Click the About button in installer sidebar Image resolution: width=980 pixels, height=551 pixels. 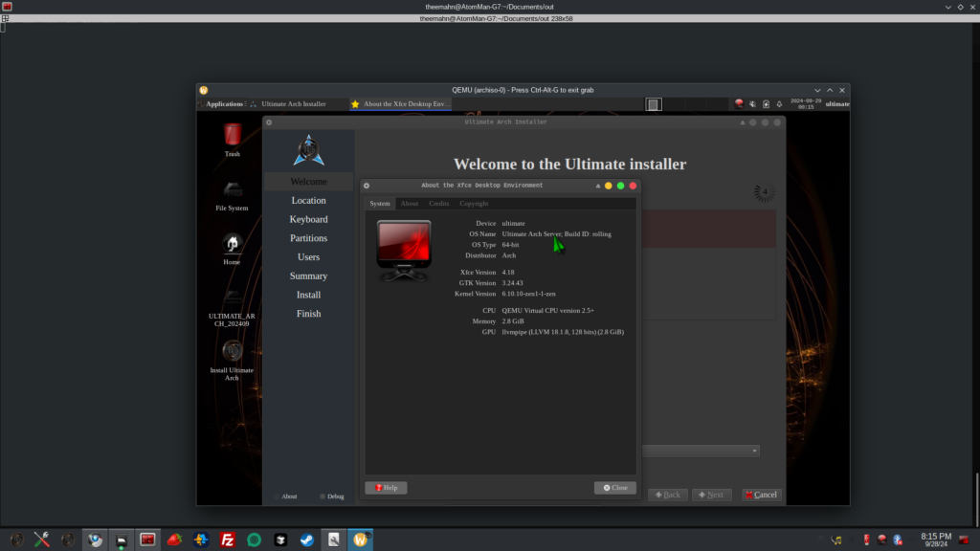tap(285, 496)
